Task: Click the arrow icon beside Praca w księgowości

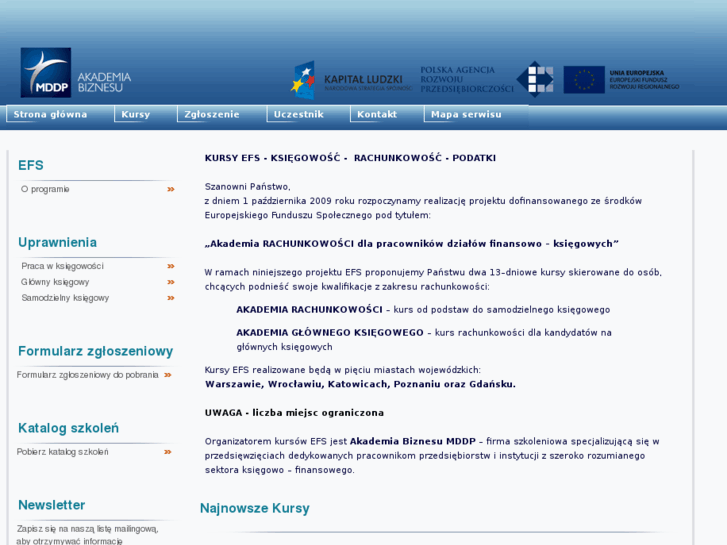Action: (x=171, y=266)
